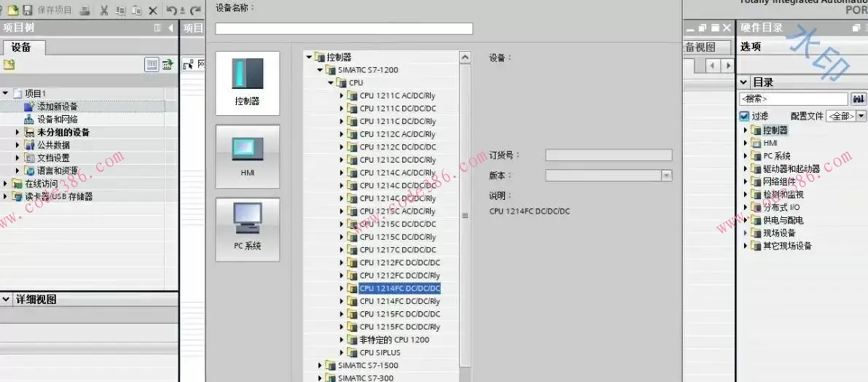
Task: Select CPU 1212C AC/DC/Rly in device list
Action: [x=397, y=134]
